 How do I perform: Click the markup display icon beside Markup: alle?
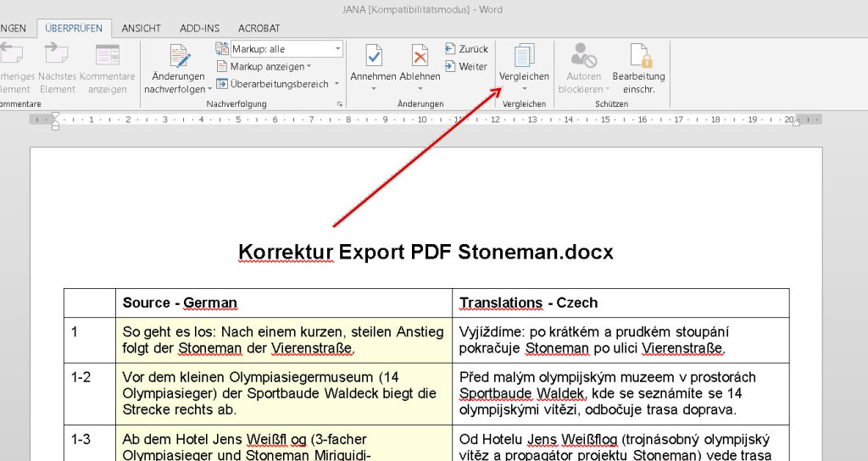[222, 48]
